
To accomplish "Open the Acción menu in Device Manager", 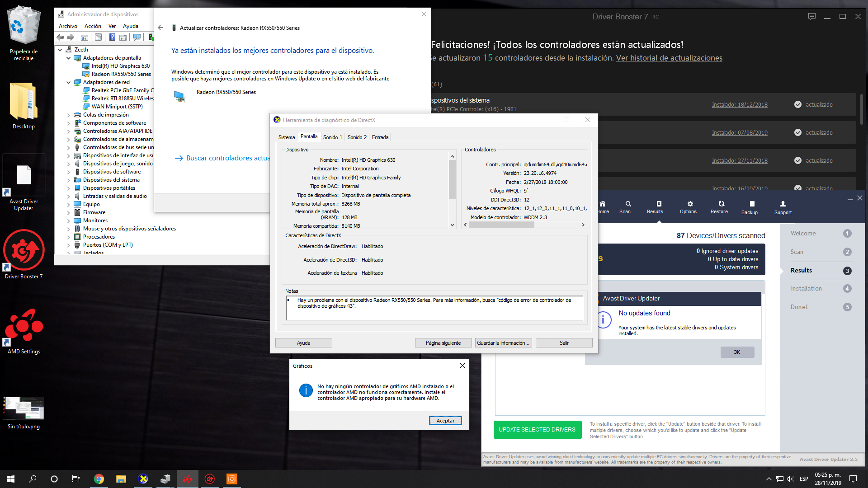I will coord(93,26).
